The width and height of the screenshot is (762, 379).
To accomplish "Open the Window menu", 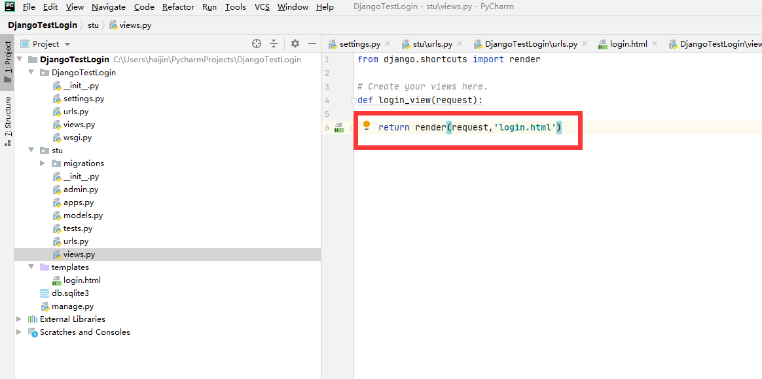I will point(293,7).
